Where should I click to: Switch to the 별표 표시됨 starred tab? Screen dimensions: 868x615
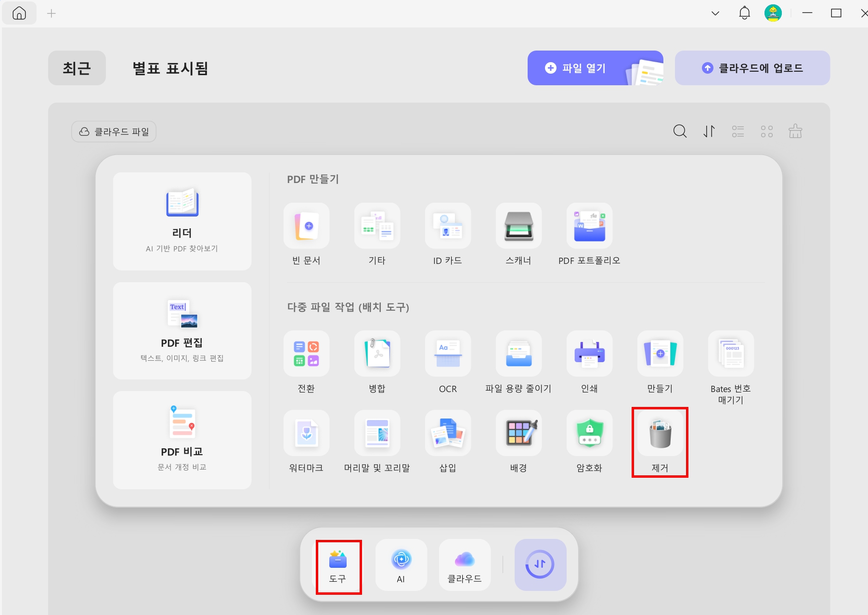click(170, 68)
